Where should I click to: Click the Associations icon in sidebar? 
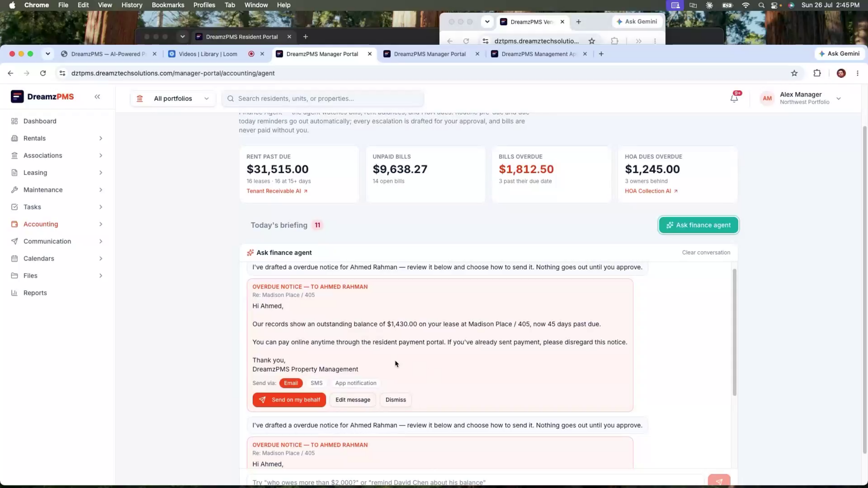click(14, 155)
